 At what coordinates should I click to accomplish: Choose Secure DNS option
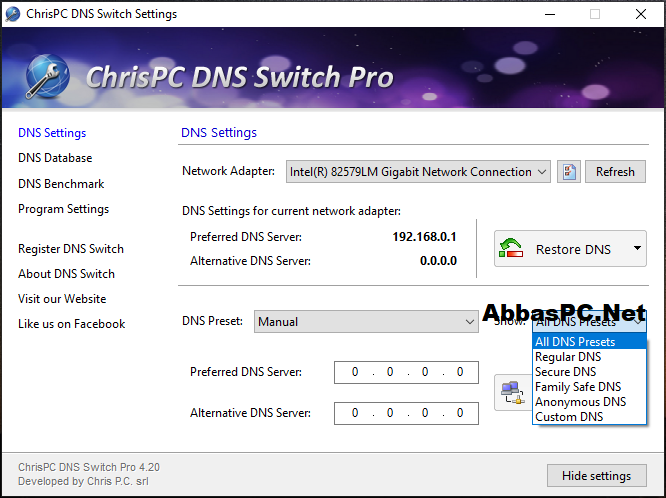pos(589,372)
